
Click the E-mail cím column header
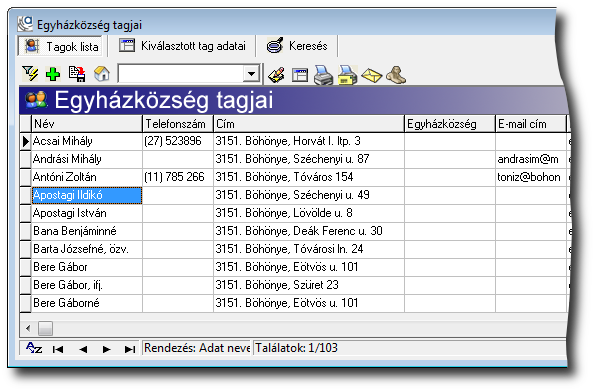point(530,124)
